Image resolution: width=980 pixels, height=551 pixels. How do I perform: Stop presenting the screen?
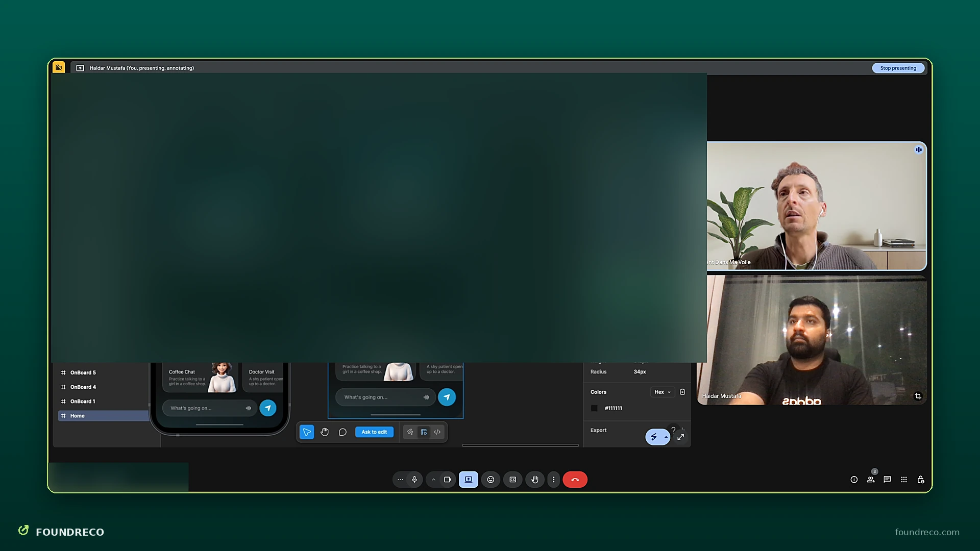click(898, 68)
